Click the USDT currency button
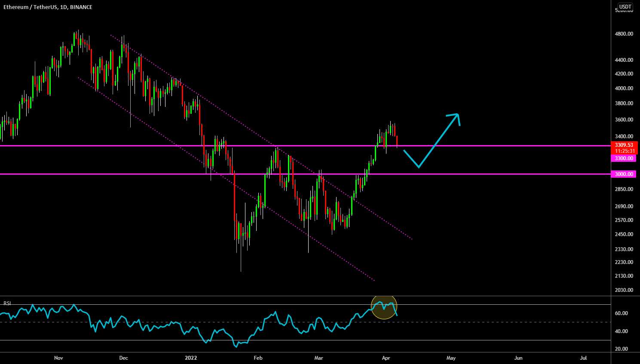Screen dimensions: 640x364 [x=625, y=7]
